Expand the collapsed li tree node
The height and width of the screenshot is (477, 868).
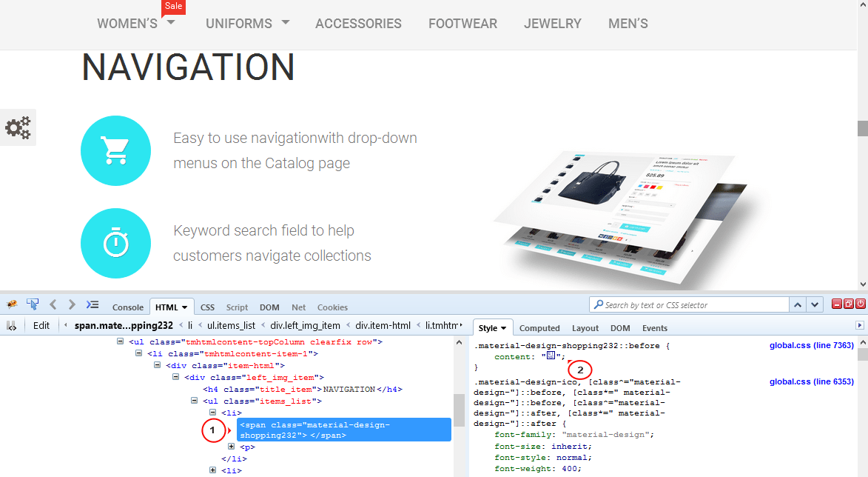[x=212, y=470]
